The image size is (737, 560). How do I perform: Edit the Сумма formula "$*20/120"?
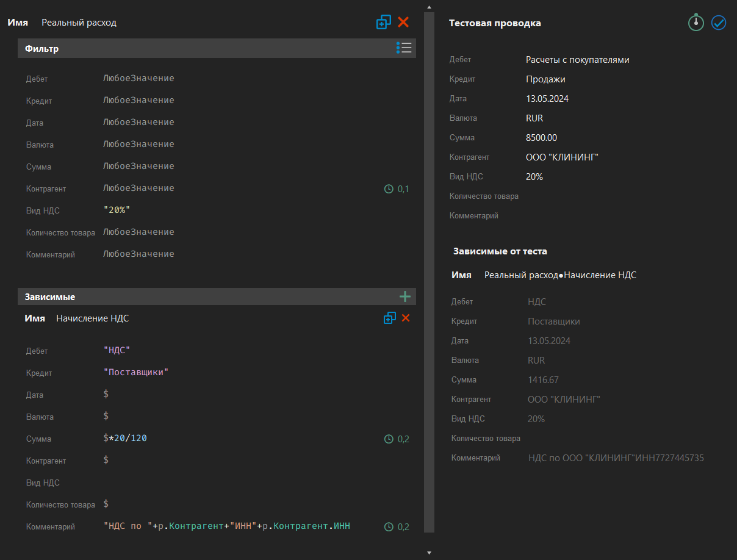pos(125,439)
